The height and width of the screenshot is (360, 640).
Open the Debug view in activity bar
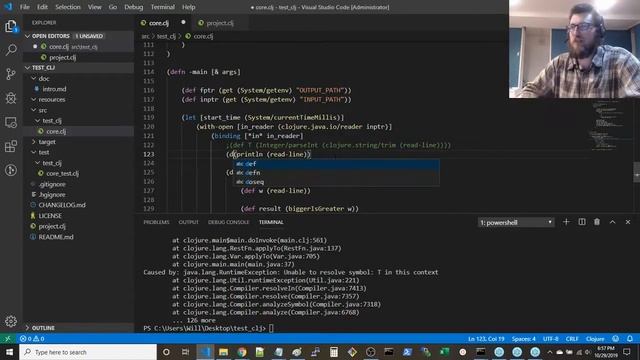[x=11, y=98]
